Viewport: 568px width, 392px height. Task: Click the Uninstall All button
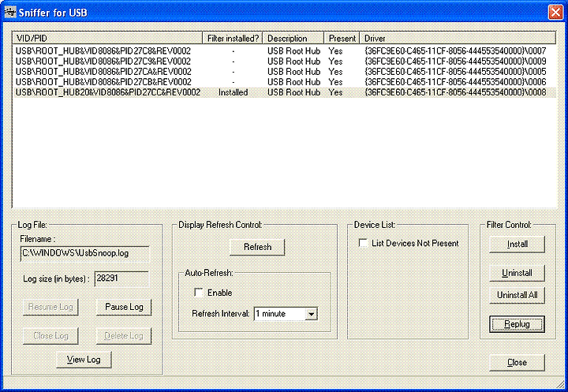[x=517, y=295]
